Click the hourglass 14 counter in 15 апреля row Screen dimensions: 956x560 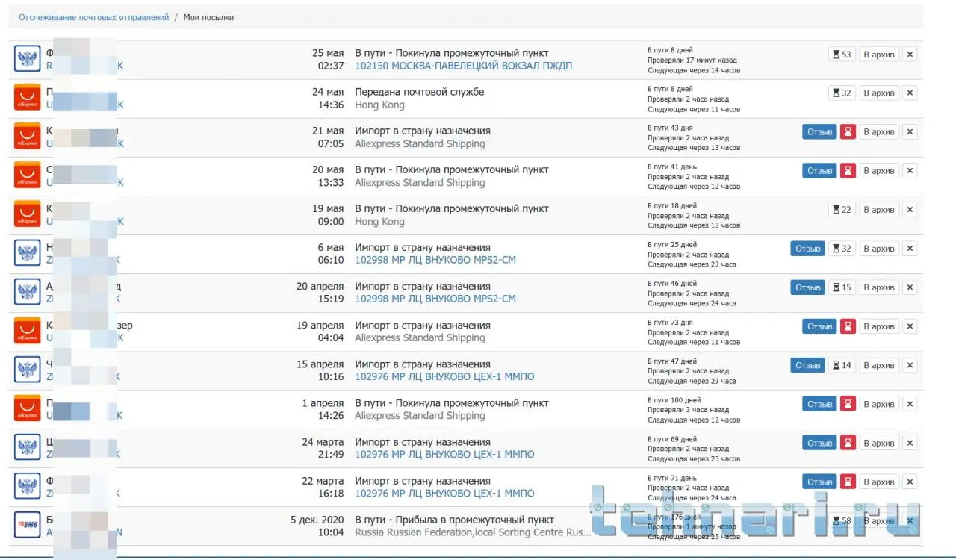pos(842,365)
